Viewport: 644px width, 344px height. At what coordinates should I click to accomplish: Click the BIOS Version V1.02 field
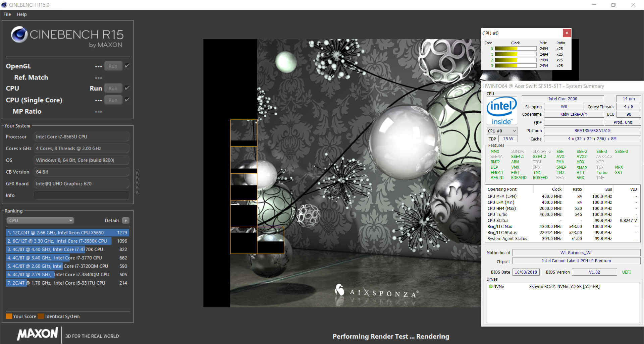point(594,272)
